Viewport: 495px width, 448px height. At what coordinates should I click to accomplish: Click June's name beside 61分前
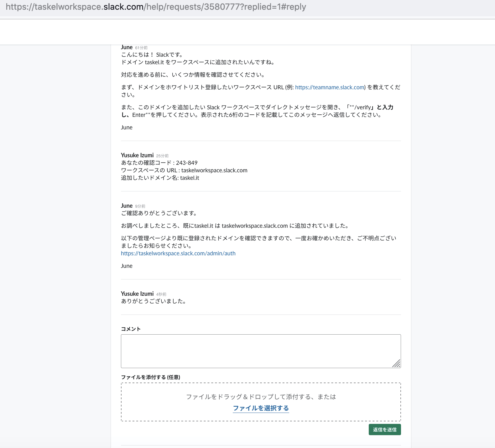pos(127,47)
